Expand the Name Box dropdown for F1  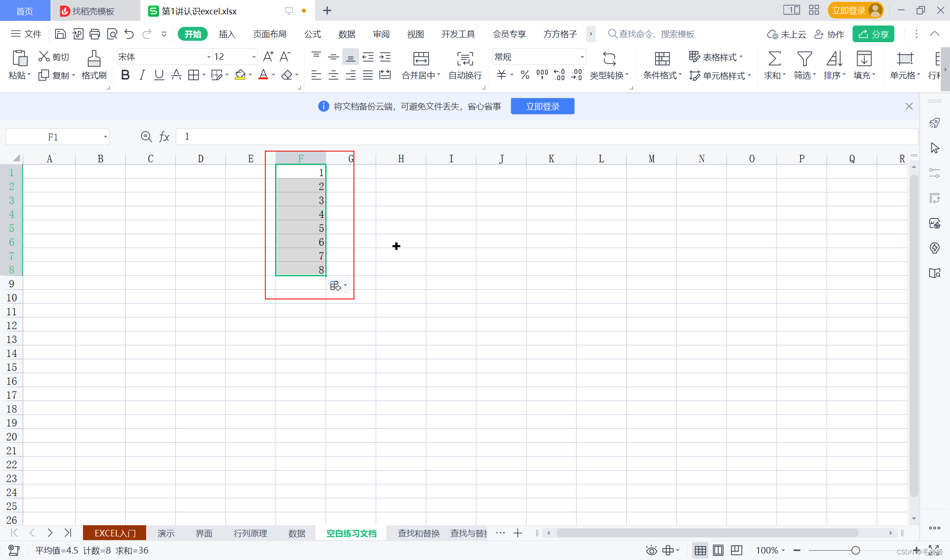point(105,137)
